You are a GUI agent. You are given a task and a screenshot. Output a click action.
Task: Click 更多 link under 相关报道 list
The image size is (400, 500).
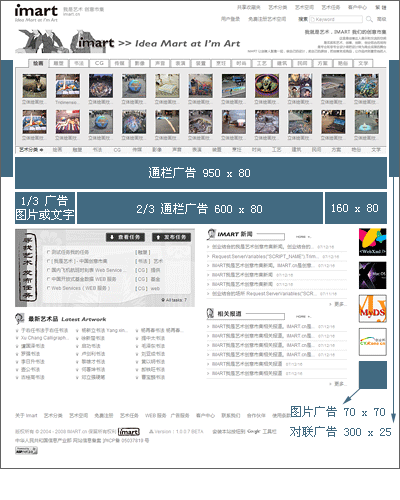339,384
